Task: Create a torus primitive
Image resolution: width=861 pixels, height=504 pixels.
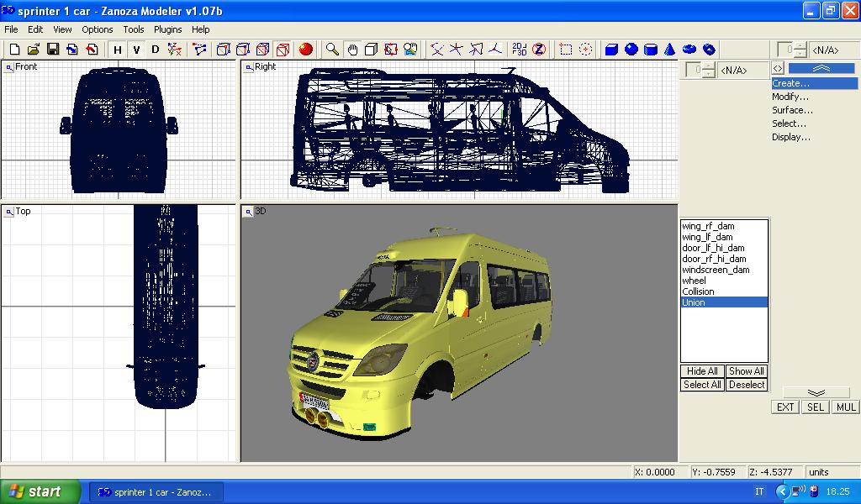Action: click(x=689, y=50)
